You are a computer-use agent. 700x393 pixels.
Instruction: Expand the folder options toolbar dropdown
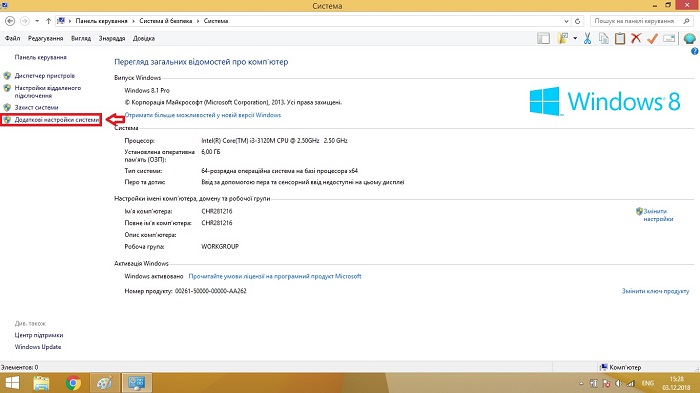click(575, 38)
